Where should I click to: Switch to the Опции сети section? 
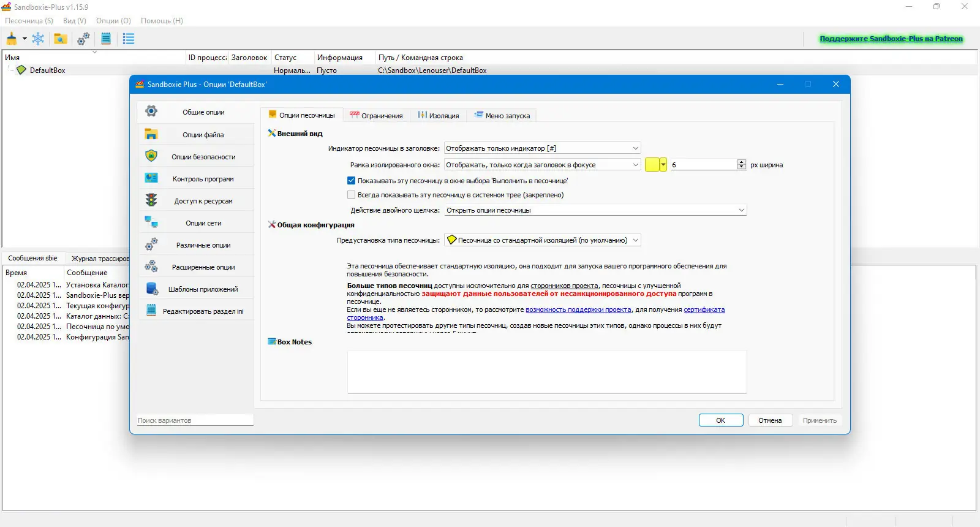[196, 222]
